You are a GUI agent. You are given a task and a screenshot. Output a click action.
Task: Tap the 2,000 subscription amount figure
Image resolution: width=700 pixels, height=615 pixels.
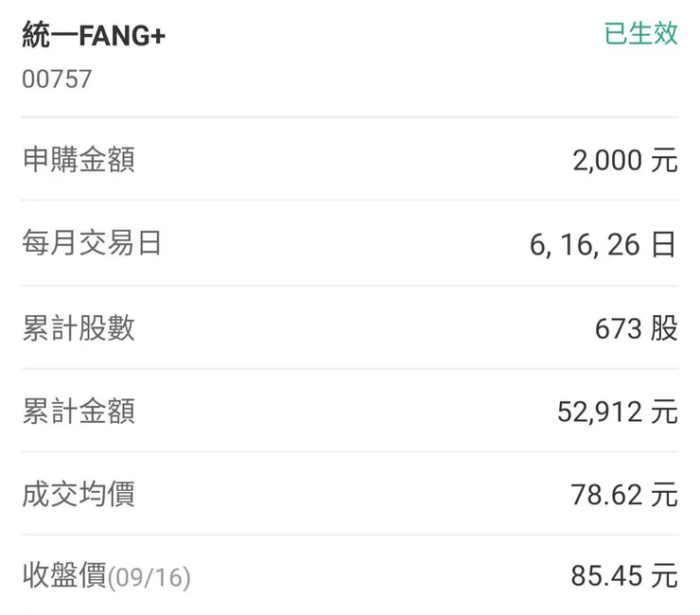tap(605, 161)
